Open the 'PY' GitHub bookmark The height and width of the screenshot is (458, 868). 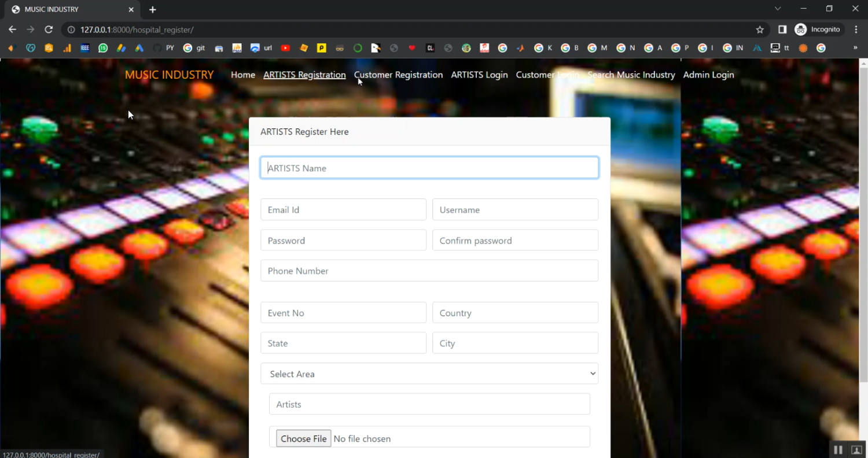[164, 48]
